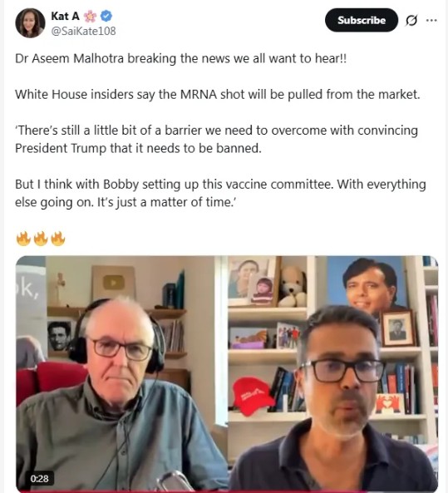Screen dimensions: 448x493
Task: Open the @SaiKate108 handle link
Action: tap(83, 31)
